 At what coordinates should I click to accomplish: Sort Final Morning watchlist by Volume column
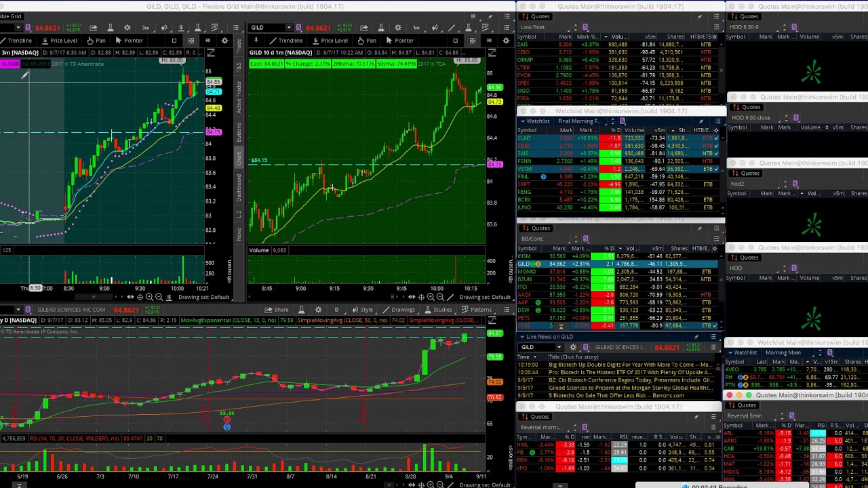pyautogui.click(x=634, y=130)
